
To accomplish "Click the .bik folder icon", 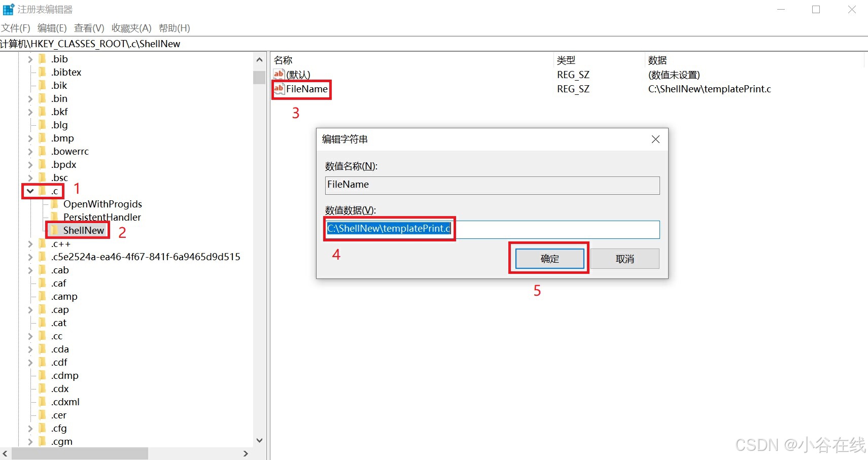I will coord(43,85).
